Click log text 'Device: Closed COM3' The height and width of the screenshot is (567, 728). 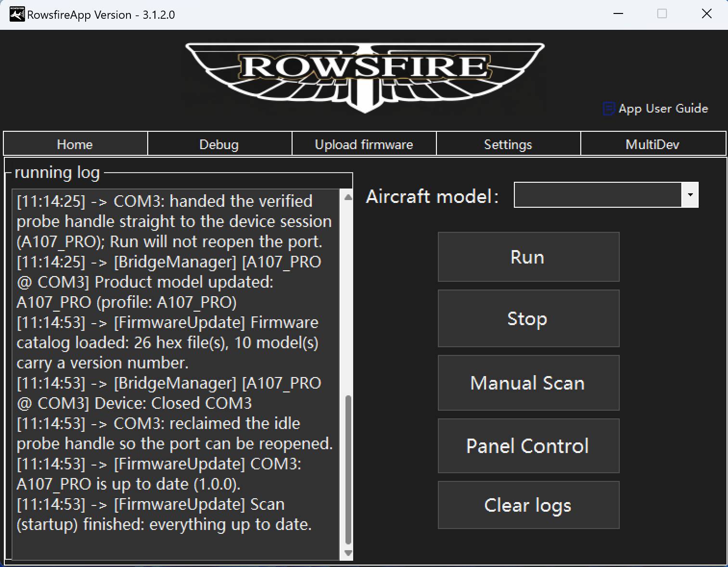tap(173, 403)
